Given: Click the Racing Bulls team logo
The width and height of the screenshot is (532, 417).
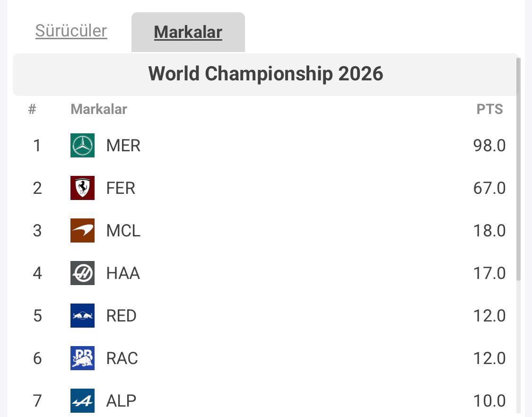Looking at the screenshot, I should pos(82,358).
